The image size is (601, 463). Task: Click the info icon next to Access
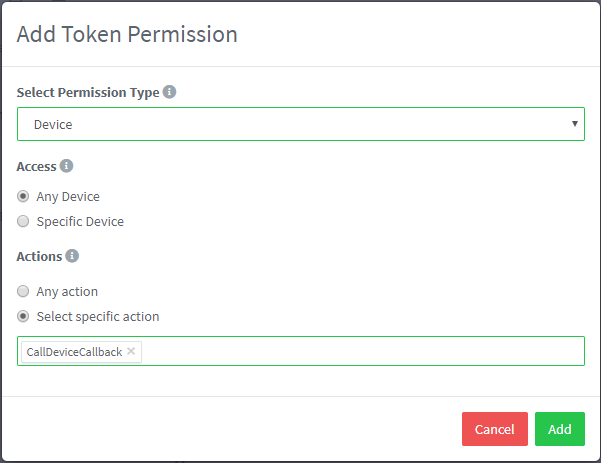tap(66, 166)
